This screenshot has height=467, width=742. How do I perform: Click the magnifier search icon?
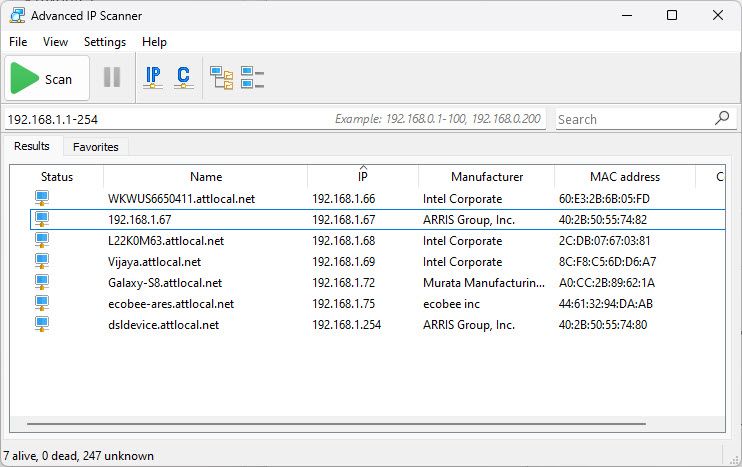click(x=723, y=118)
